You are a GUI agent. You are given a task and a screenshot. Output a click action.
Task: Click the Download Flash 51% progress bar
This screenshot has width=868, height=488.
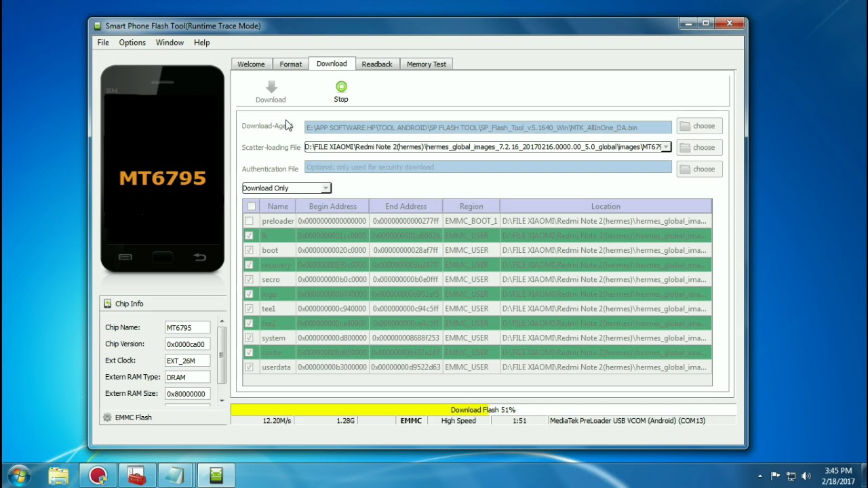483,409
